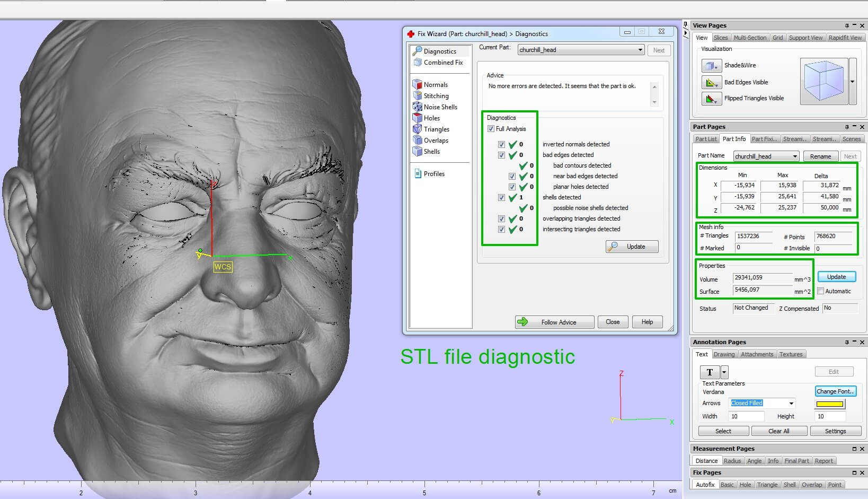Switch to the Part List tab

[x=706, y=139]
